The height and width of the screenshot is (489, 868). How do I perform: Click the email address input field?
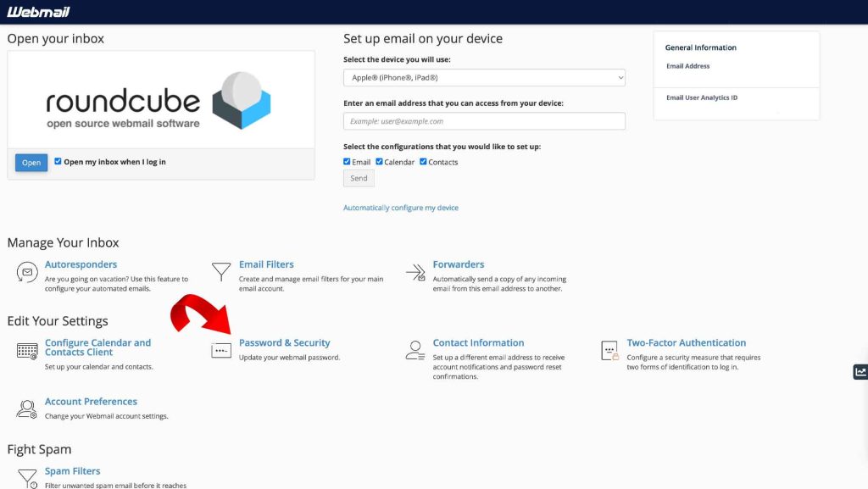tap(483, 120)
